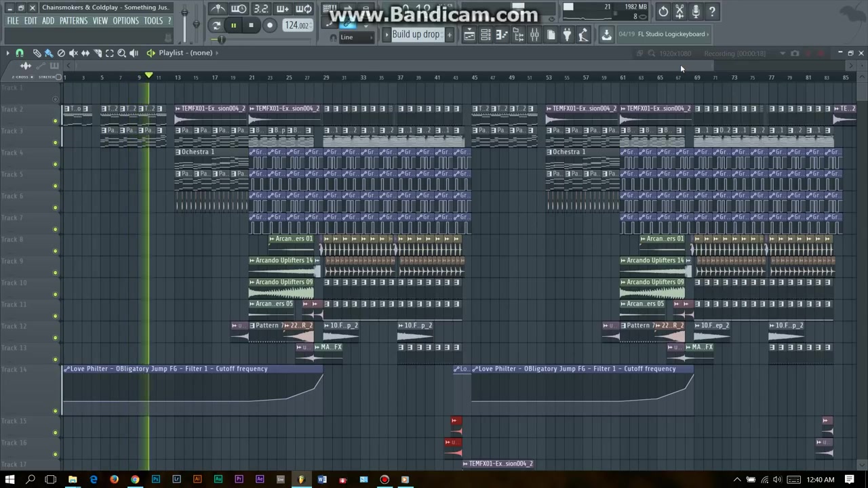Click the 124.002 tempo field
868x488 pixels.
point(296,26)
